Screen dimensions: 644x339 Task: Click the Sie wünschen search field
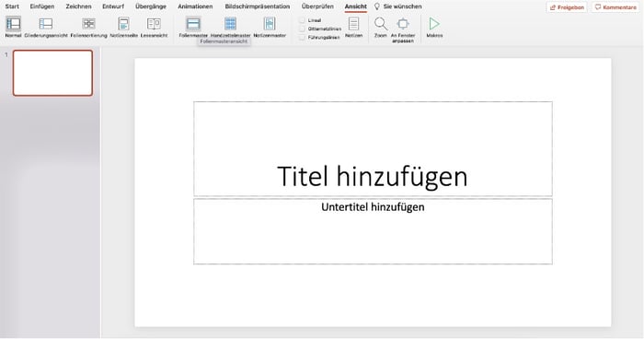[x=403, y=6]
